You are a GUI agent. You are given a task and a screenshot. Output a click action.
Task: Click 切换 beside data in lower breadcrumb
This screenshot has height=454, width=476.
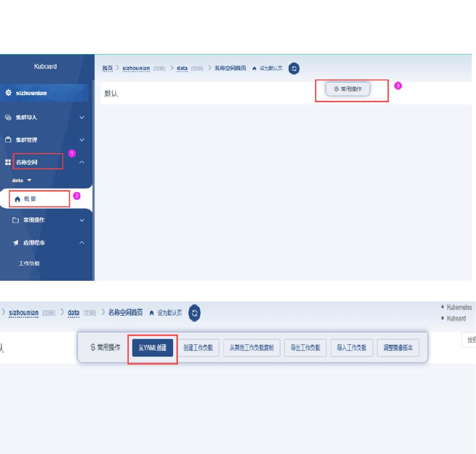pos(89,313)
